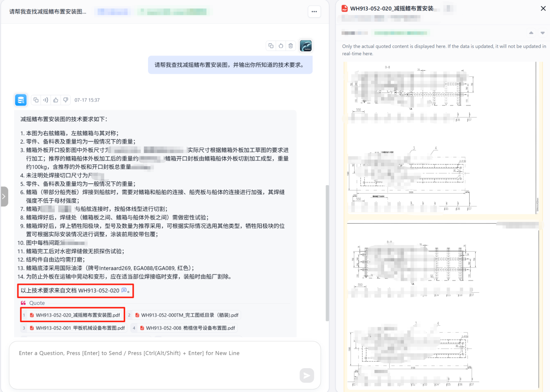
Task: Close the PDF quote preview panel
Action: click(543, 8)
